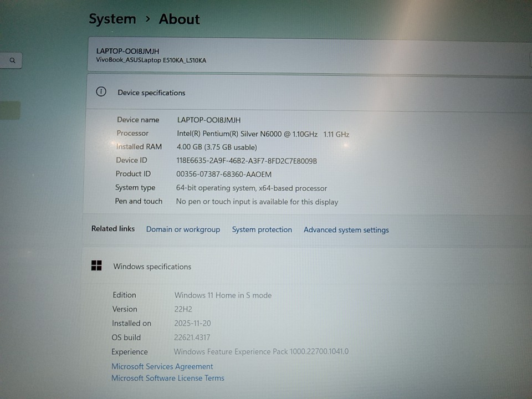Click the Device specifications info icon
Screen dimensions: 532x399
pyautogui.click(x=101, y=92)
